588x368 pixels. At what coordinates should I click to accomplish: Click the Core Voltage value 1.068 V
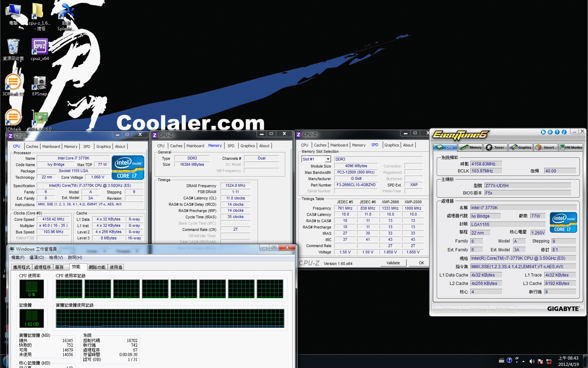tap(98, 177)
